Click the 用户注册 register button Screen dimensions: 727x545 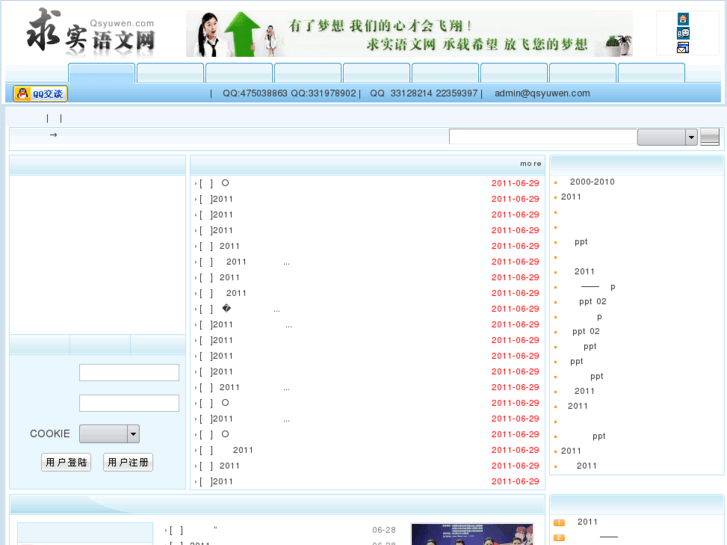128,462
